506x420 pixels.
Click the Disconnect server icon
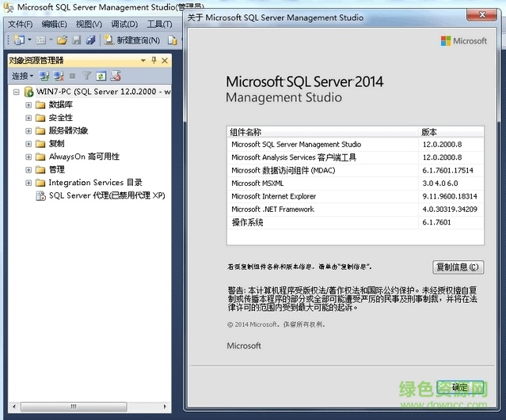pos(58,76)
